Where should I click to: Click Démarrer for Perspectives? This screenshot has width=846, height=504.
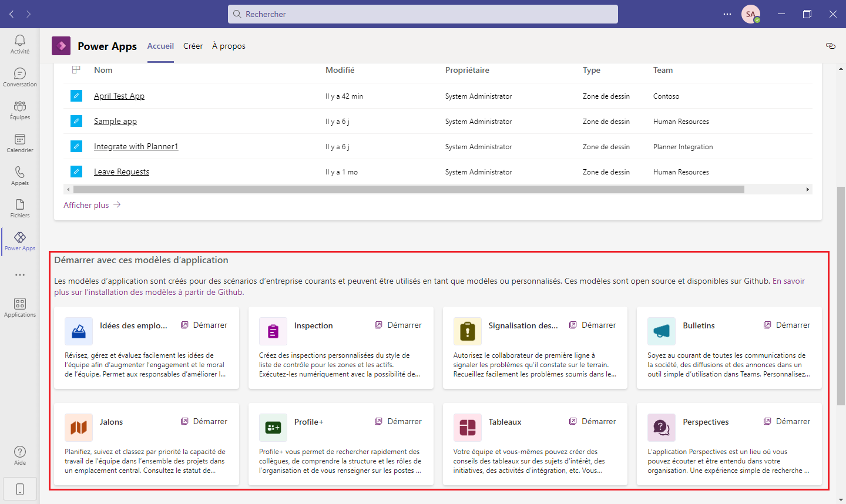(787, 421)
